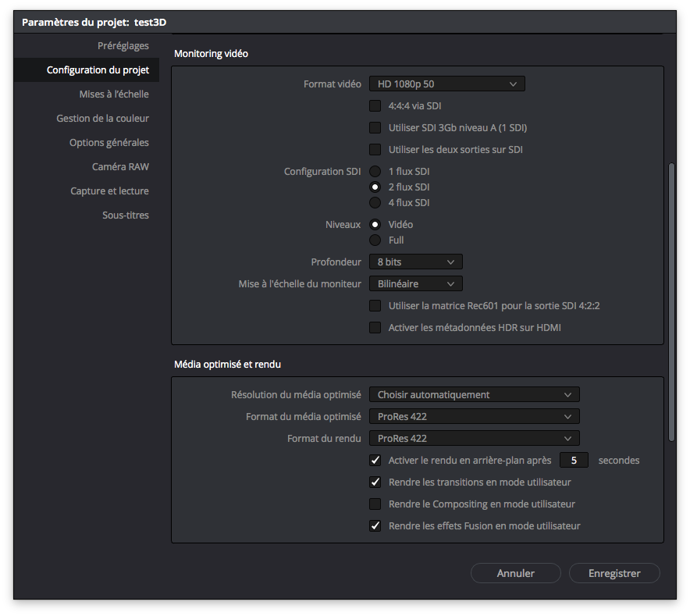Go to Gestion de la couleur section

102,119
